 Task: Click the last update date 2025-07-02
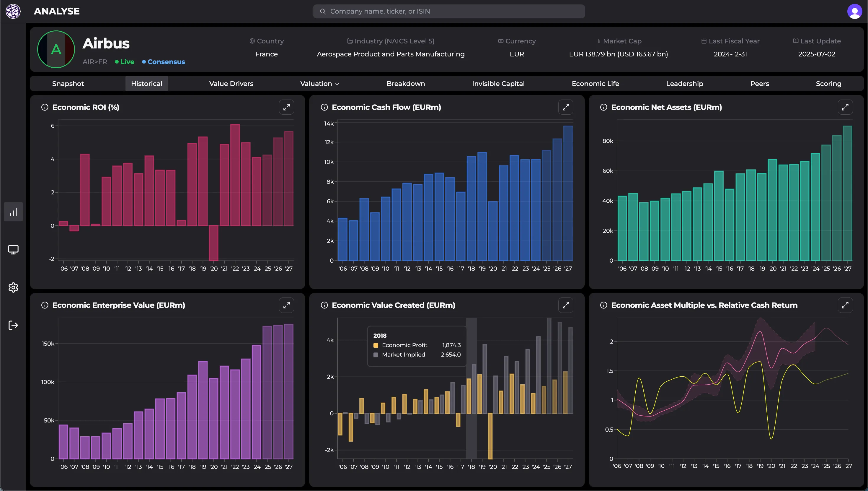click(816, 54)
